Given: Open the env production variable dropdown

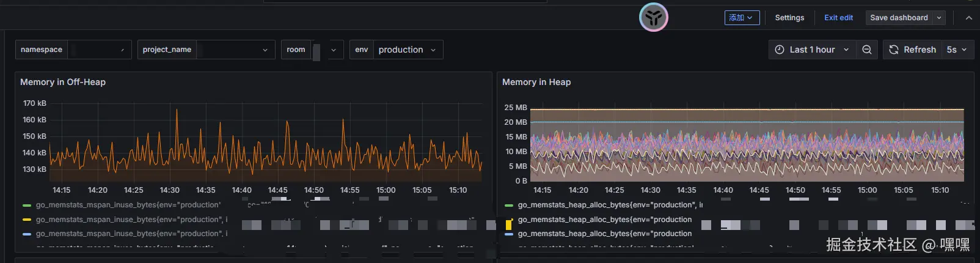Looking at the screenshot, I should [406, 50].
